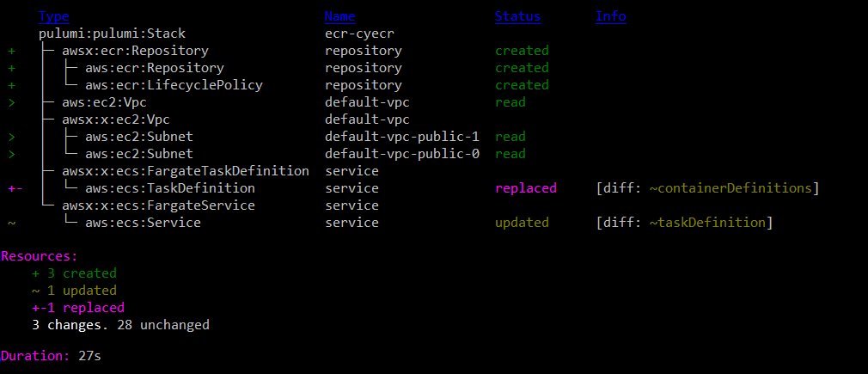This screenshot has width=868, height=374.
Task: Select the Status column header
Action: click(x=517, y=16)
